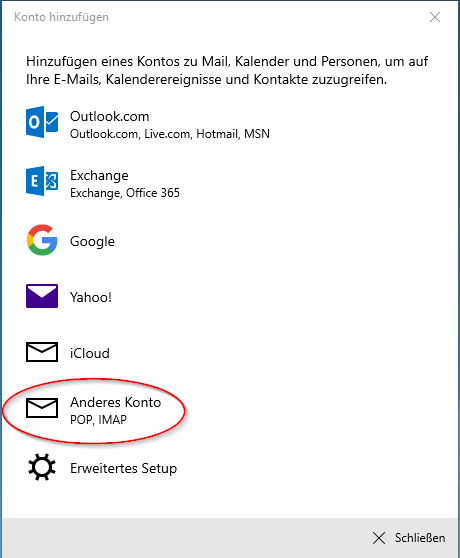Click 'Outlook.com, Live.com, Hotmail, MSN' subtitle
The width and height of the screenshot is (460, 558).
pyautogui.click(x=170, y=134)
